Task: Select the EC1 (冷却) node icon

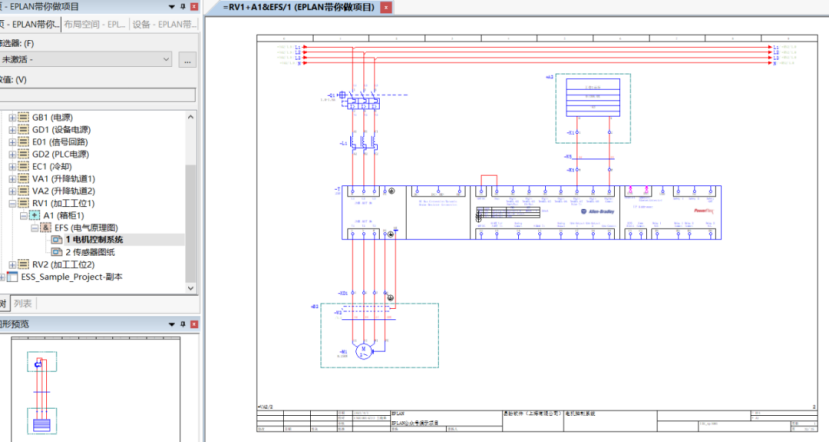Action: (x=23, y=166)
